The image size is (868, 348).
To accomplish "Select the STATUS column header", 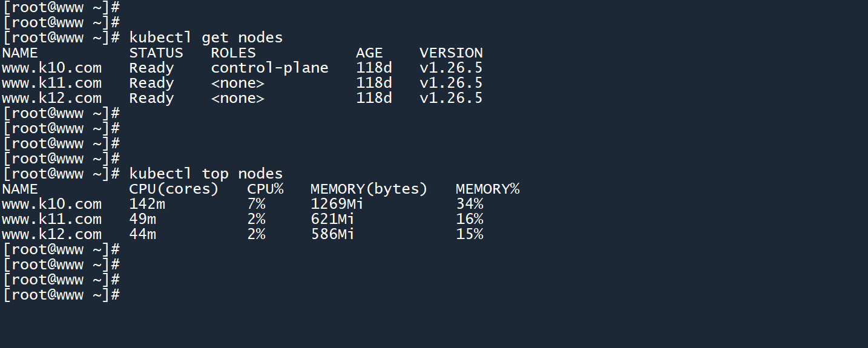I will point(156,53).
